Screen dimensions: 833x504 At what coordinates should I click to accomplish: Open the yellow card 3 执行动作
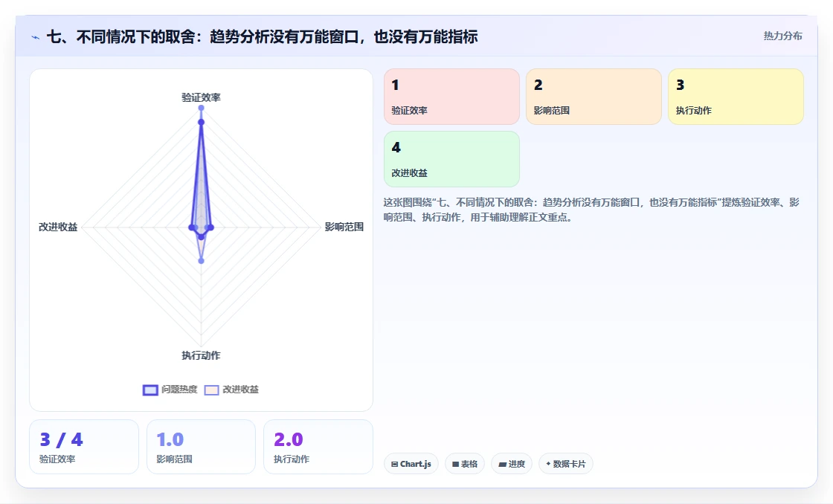[736, 97]
